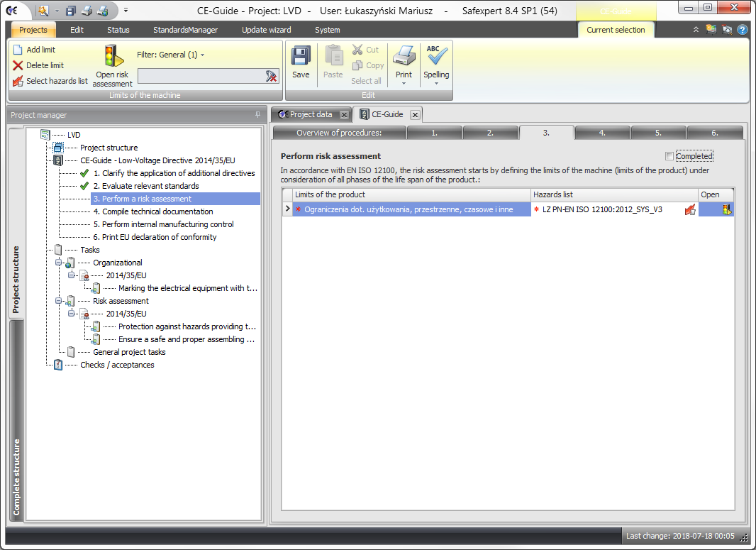Open the row's yellow arrow icon
Image resolution: width=756 pixels, height=550 pixels.
coord(727,209)
